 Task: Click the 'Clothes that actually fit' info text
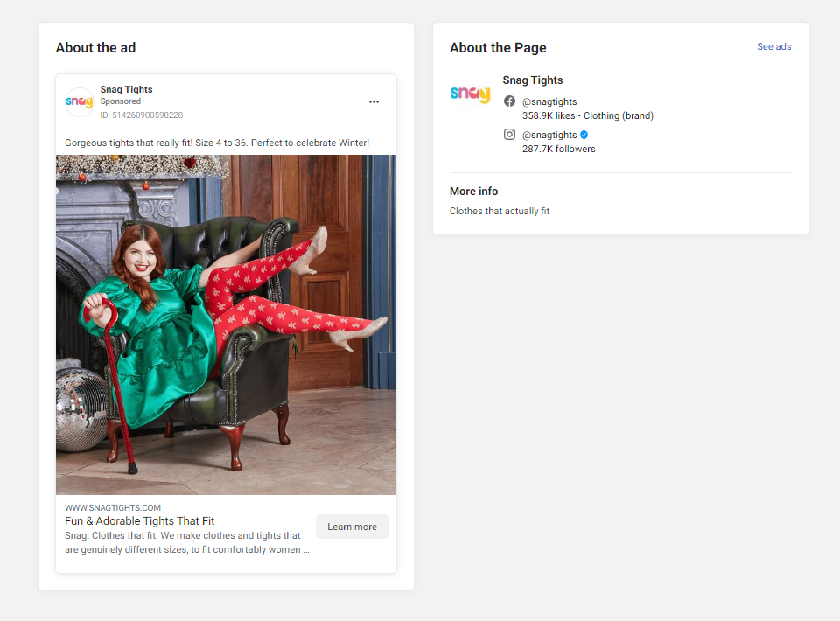click(499, 211)
